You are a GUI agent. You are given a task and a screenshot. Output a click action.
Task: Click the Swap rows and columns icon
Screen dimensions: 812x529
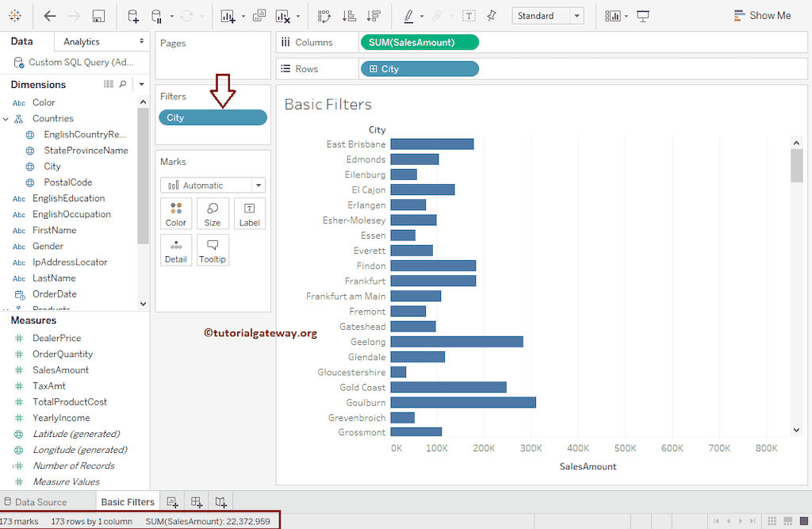[324, 16]
